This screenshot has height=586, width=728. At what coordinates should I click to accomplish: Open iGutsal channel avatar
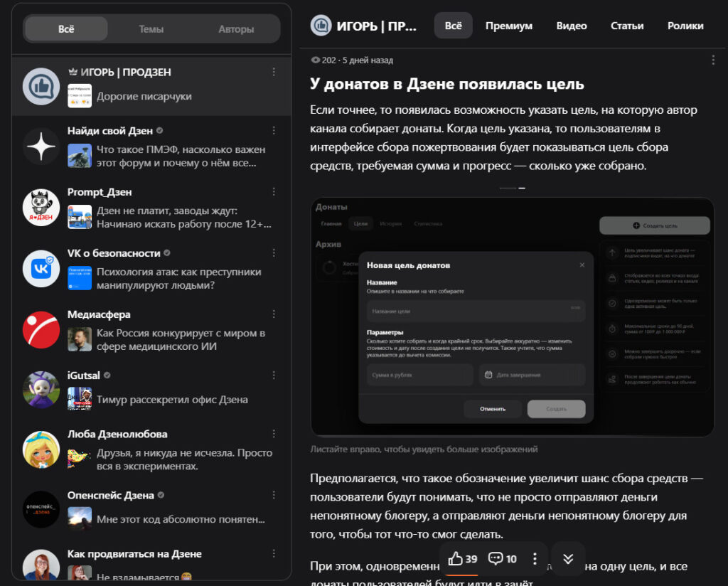pos(41,390)
